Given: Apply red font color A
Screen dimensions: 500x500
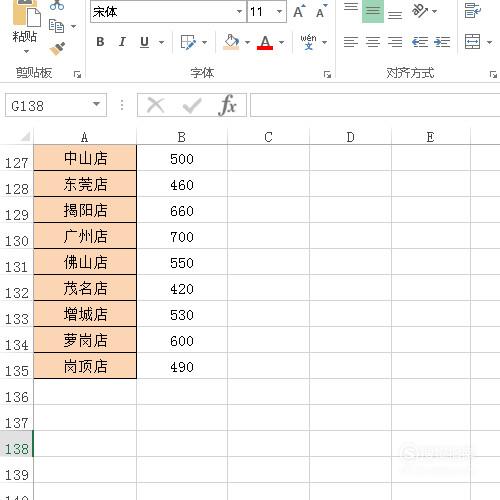Looking at the screenshot, I should click(265, 42).
